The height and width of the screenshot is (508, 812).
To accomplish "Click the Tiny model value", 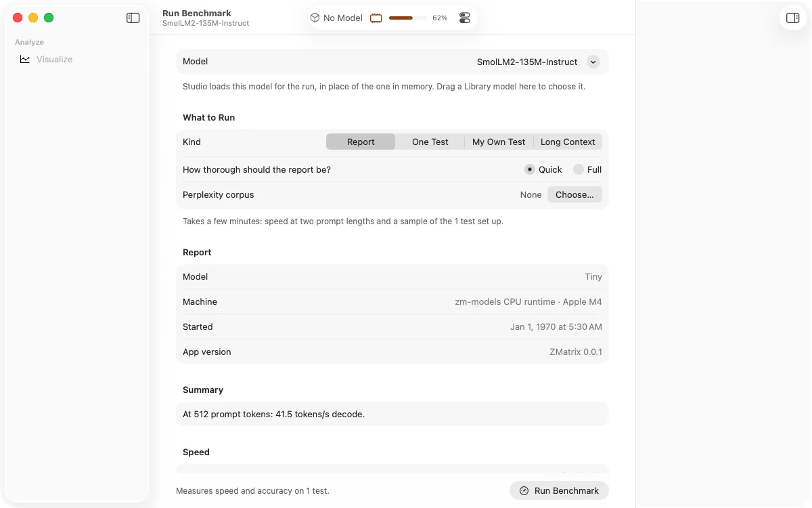I will click(593, 277).
